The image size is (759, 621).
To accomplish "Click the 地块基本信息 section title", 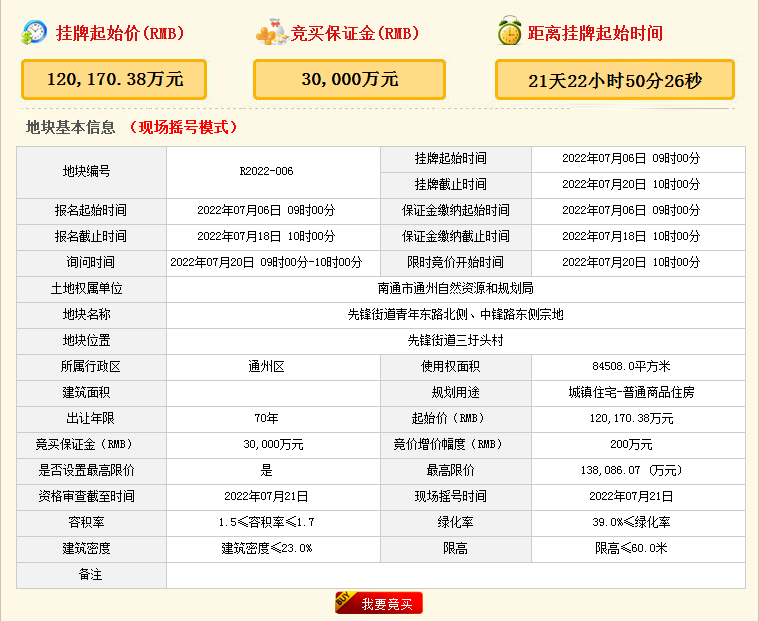I will point(70,127).
